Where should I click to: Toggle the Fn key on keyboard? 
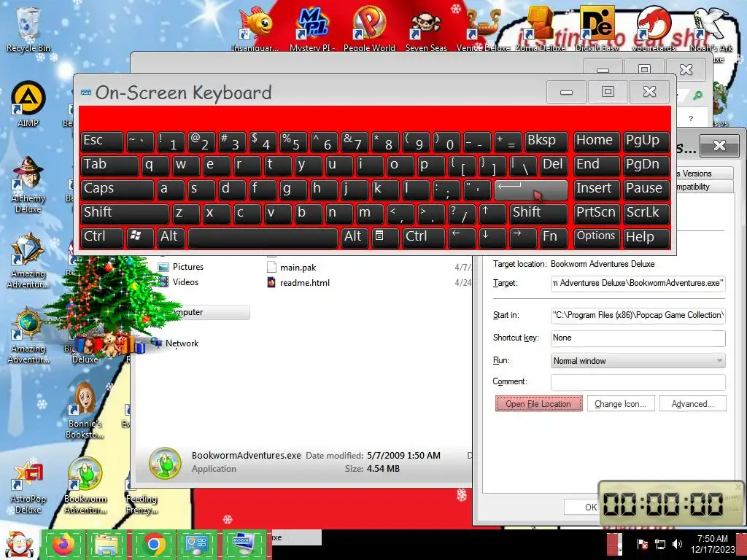click(554, 237)
